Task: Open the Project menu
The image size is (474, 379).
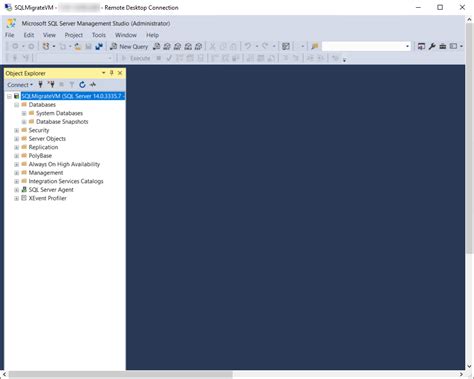Action: 74,35
